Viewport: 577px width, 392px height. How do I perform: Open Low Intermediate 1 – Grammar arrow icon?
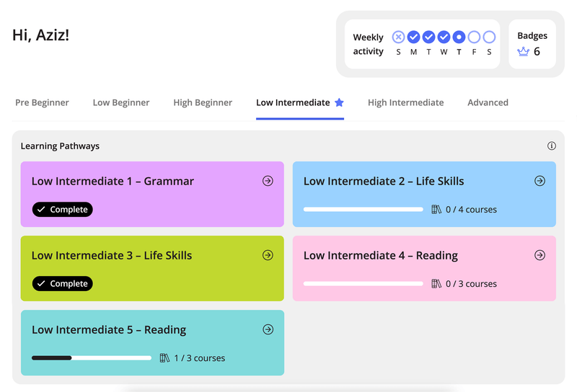click(x=268, y=181)
